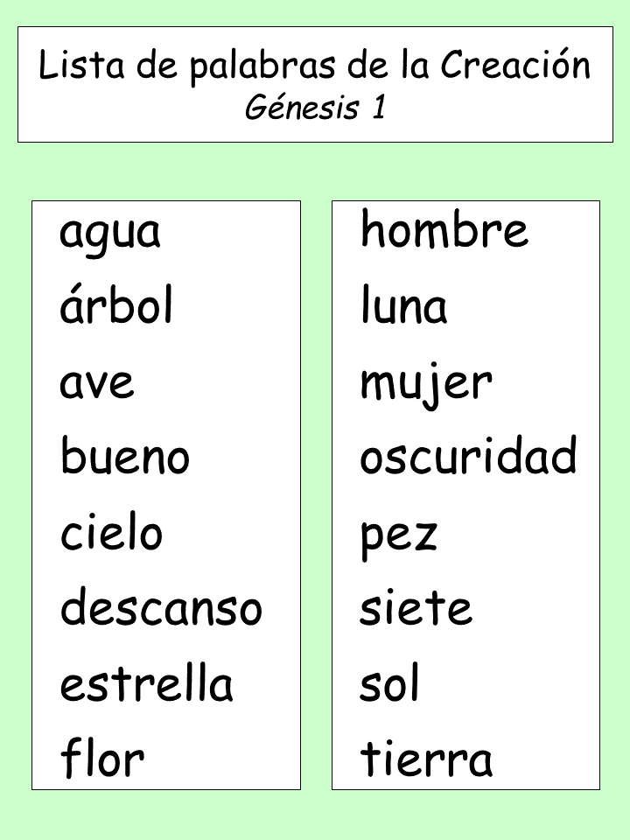Click the word 'palabras' in the heading
This screenshot has height=840, width=630.
click(x=264, y=66)
